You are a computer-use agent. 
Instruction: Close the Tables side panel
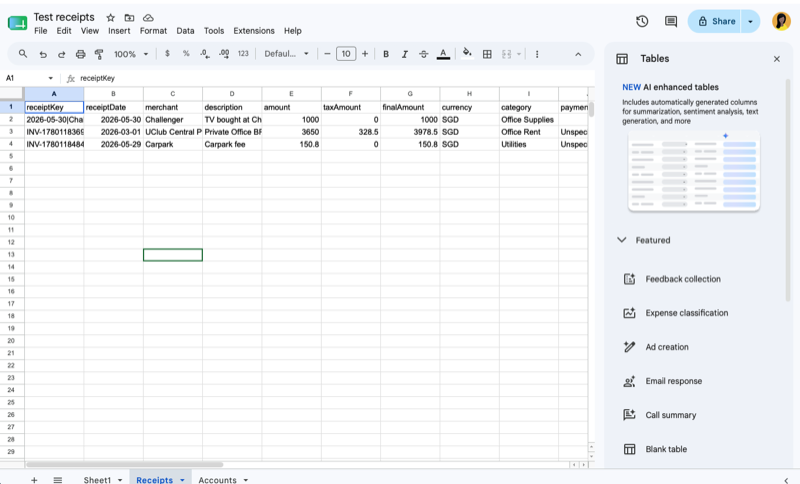[x=777, y=59]
